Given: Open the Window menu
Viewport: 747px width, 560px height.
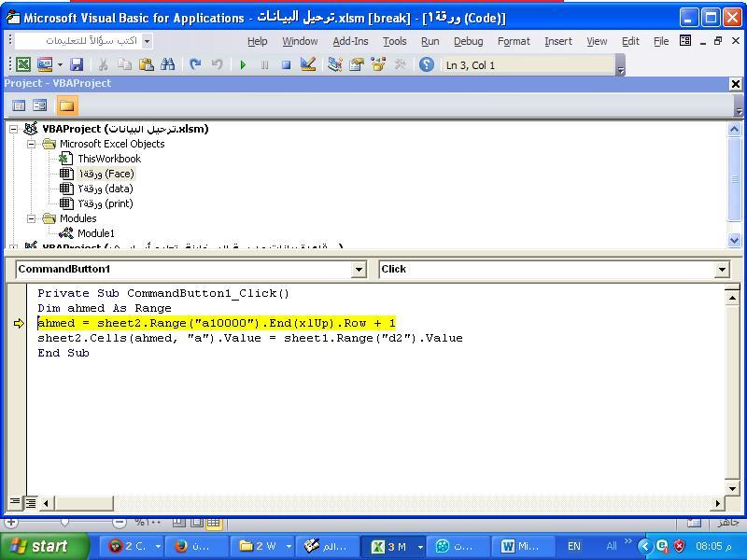Looking at the screenshot, I should [x=300, y=41].
